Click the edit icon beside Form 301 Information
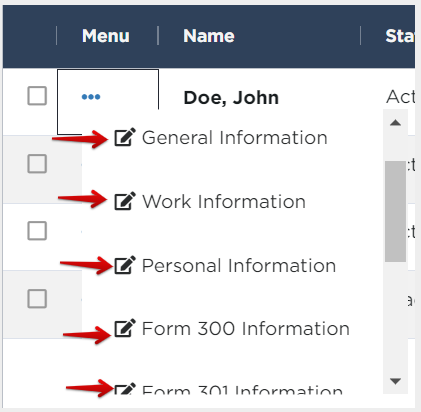421x412 pixels. (x=125, y=388)
